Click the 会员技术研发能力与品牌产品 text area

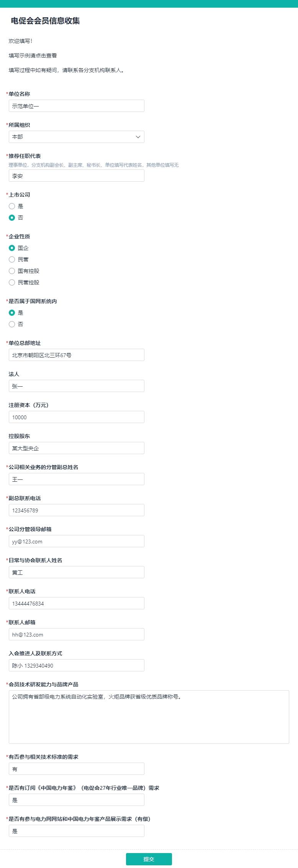coord(149,717)
